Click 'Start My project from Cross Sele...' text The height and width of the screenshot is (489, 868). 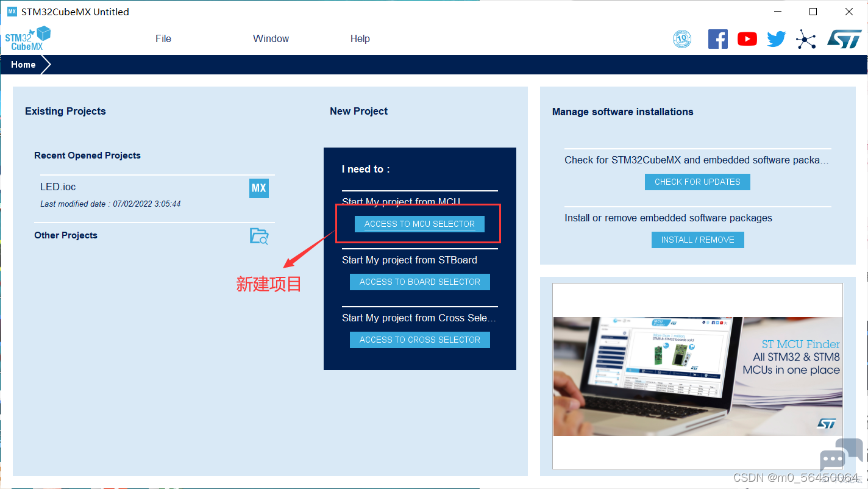(419, 318)
